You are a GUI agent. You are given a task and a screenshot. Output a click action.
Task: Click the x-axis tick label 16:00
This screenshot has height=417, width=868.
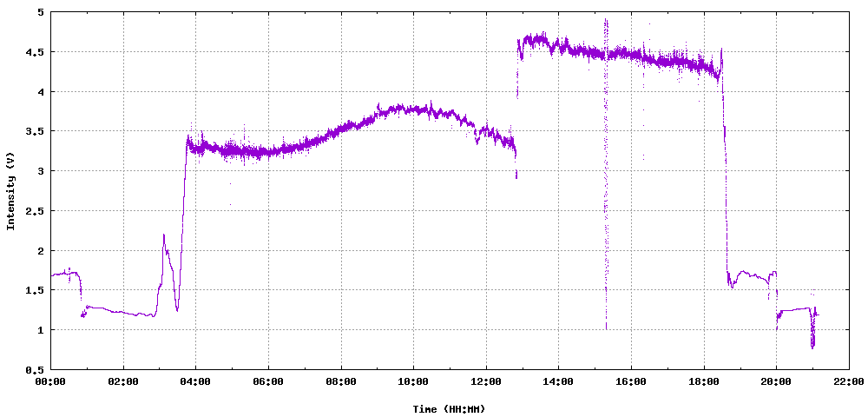631,381
